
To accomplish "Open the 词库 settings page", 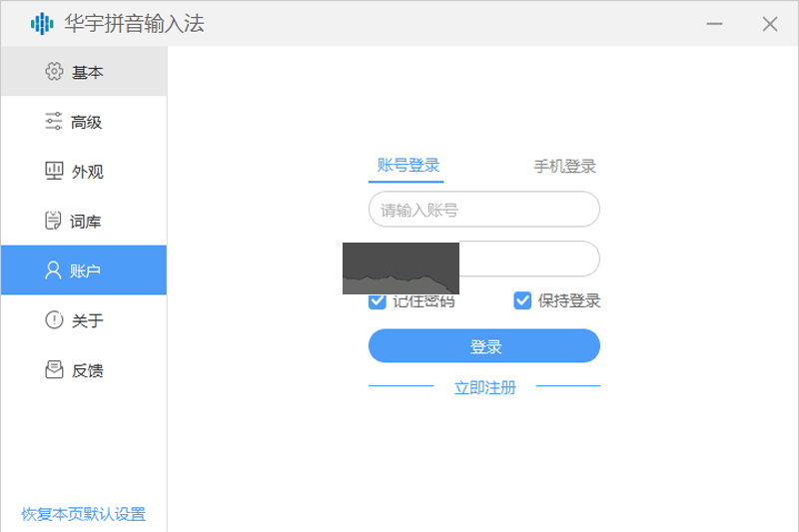I will [x=84, y=221].
